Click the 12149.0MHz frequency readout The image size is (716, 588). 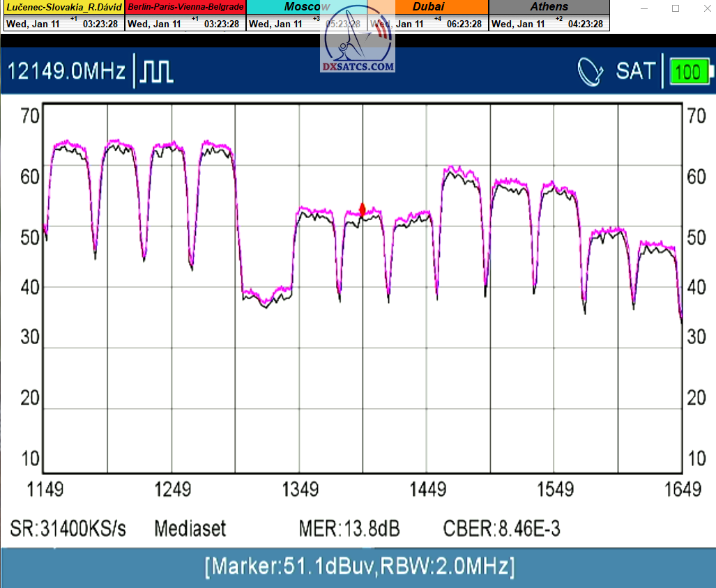point(66,72)
